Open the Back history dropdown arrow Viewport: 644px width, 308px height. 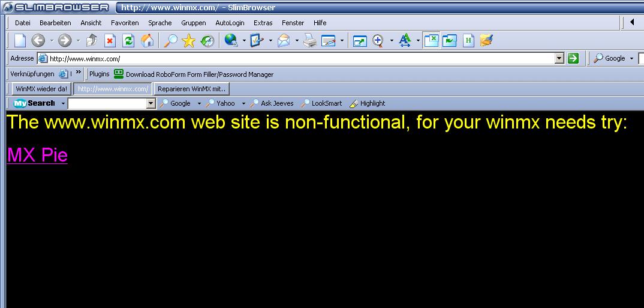pos(52,41)
